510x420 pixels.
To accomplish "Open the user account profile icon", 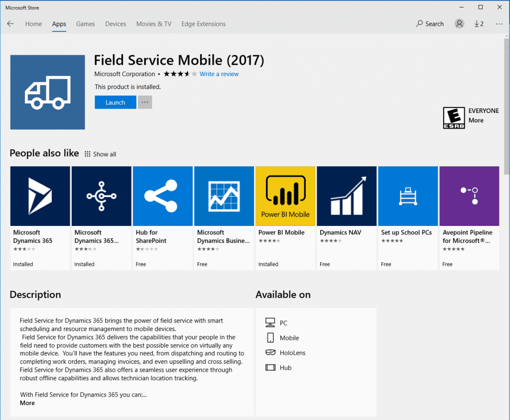I will click(x=459, y=24).
